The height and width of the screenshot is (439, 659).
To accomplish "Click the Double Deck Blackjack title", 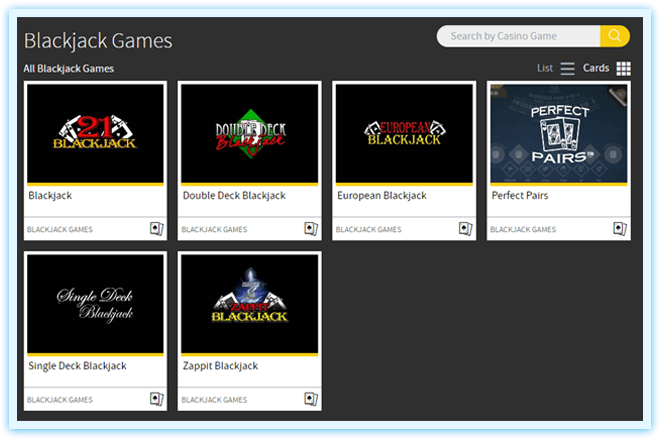I will [234, 195].
